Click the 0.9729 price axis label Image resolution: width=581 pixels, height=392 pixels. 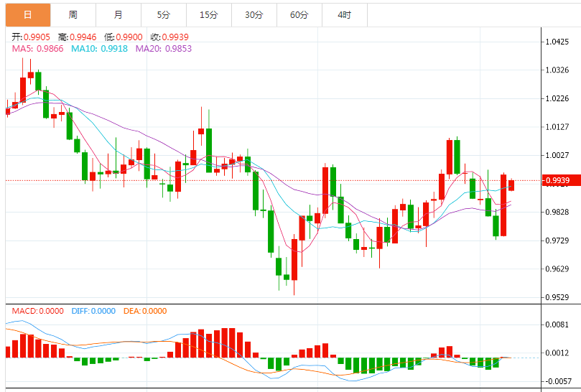[x=557, y=241]
